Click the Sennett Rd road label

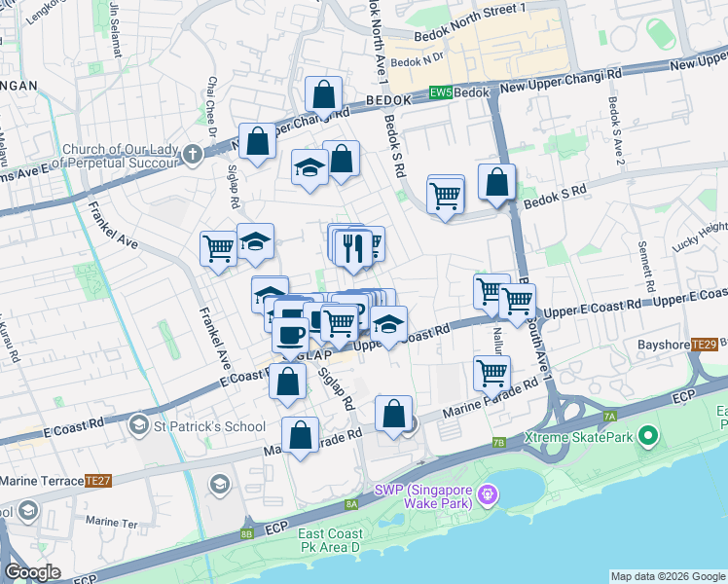tap(646, 267)
